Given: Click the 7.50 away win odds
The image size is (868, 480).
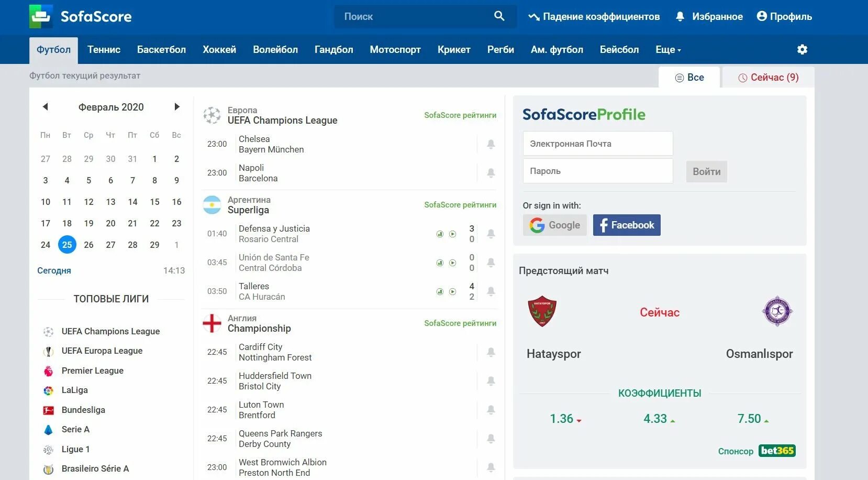Looking at the screenshot, I should (x=753, y=419).
